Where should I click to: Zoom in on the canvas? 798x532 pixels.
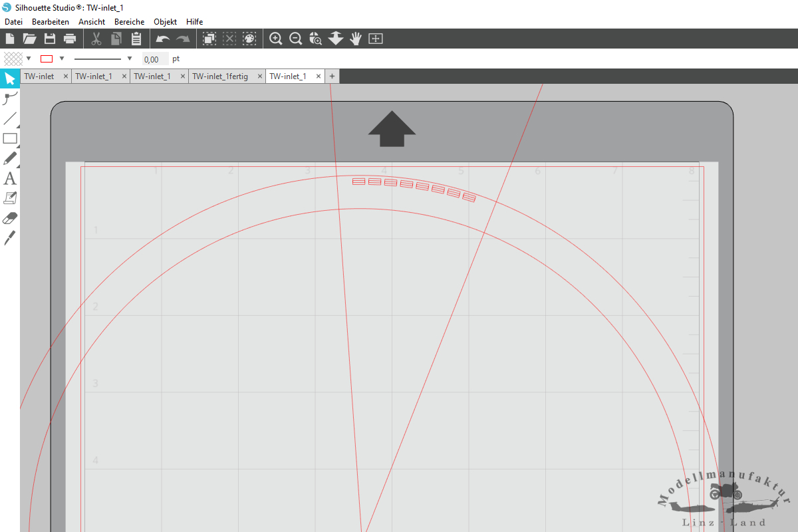[275, 39]
